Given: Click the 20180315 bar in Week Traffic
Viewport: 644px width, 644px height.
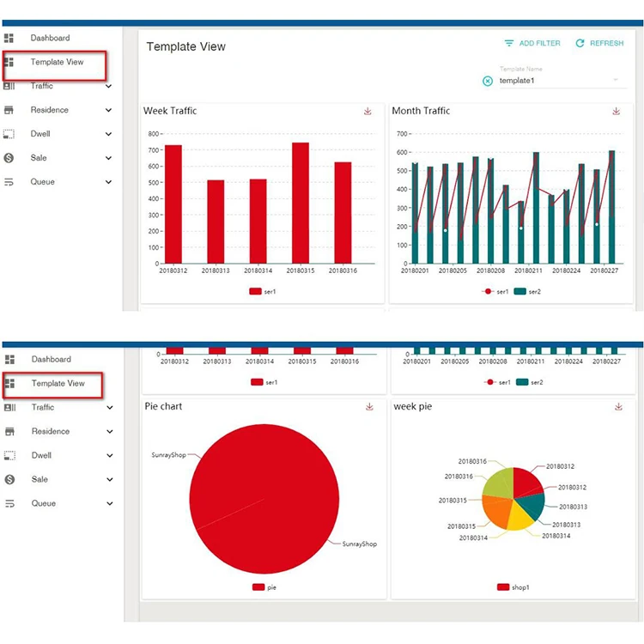Looking at the screenshot, I should click(x=301, y=203).
